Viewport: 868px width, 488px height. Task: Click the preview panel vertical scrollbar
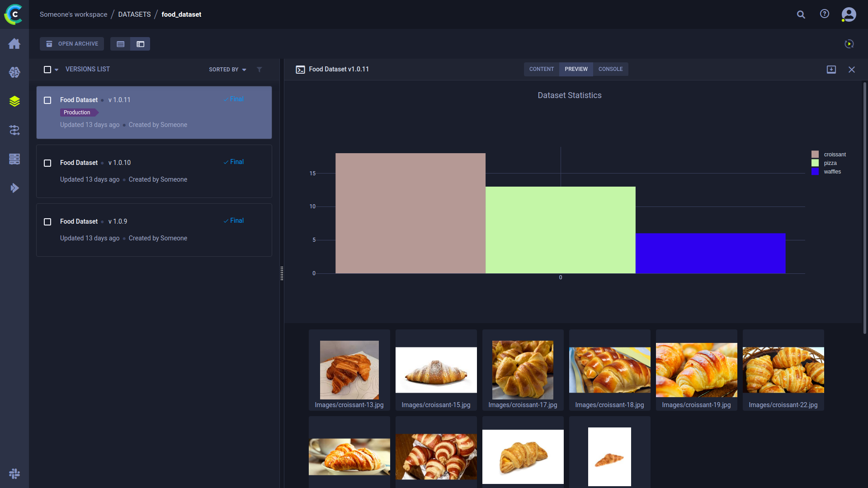(x=864, y=208)
